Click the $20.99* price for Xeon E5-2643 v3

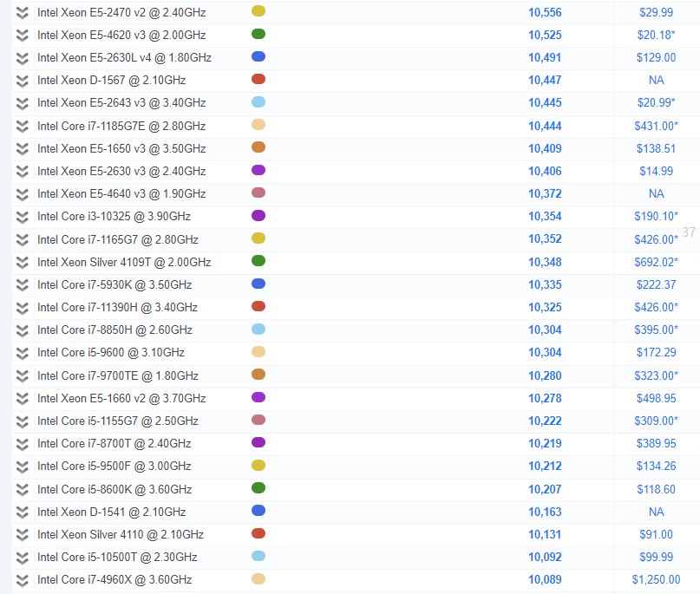pos(657,103)
